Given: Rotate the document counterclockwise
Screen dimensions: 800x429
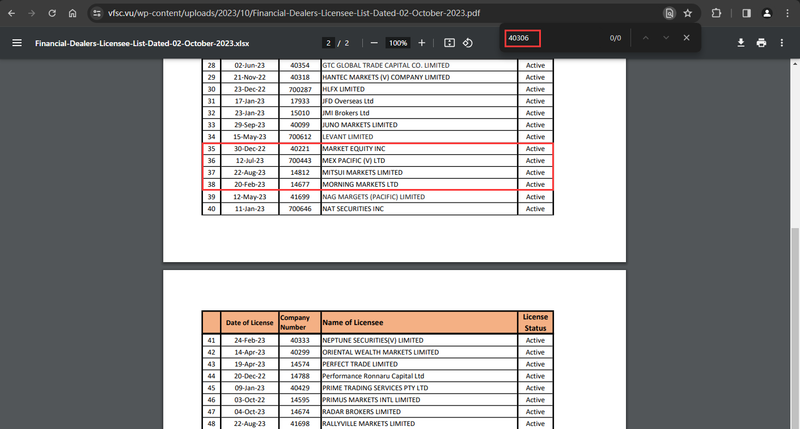Looking at the screenshot, I should (468, 43).
